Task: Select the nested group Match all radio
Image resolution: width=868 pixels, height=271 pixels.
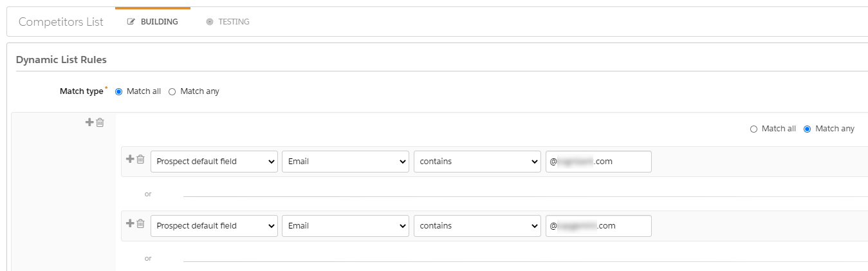Action: coord(753,129)
